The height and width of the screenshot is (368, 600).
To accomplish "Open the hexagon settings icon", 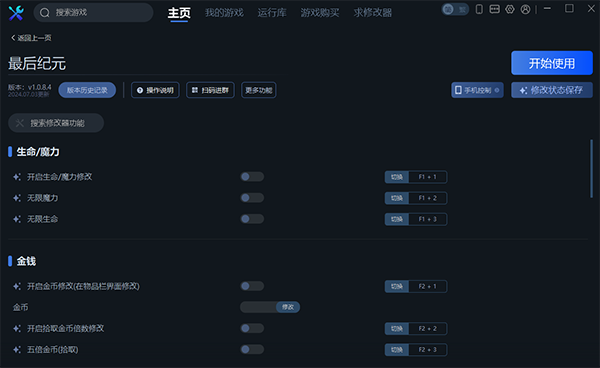I will 510,9.
